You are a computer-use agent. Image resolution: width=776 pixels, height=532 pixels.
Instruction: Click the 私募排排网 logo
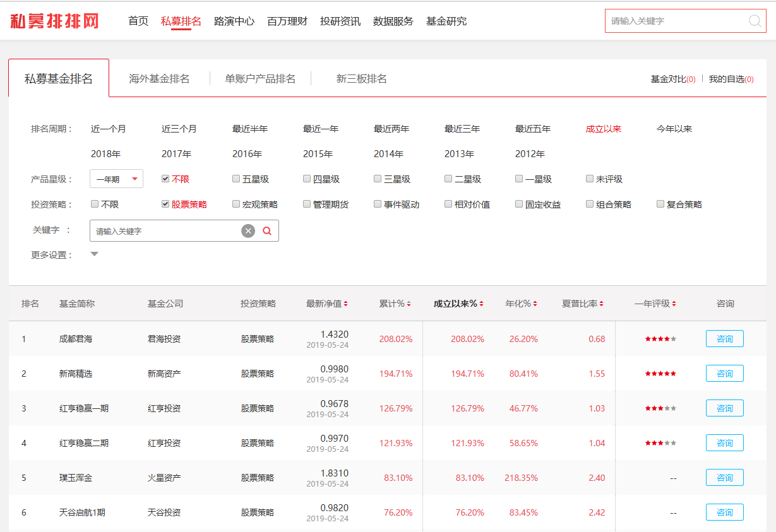pos(55,21)
